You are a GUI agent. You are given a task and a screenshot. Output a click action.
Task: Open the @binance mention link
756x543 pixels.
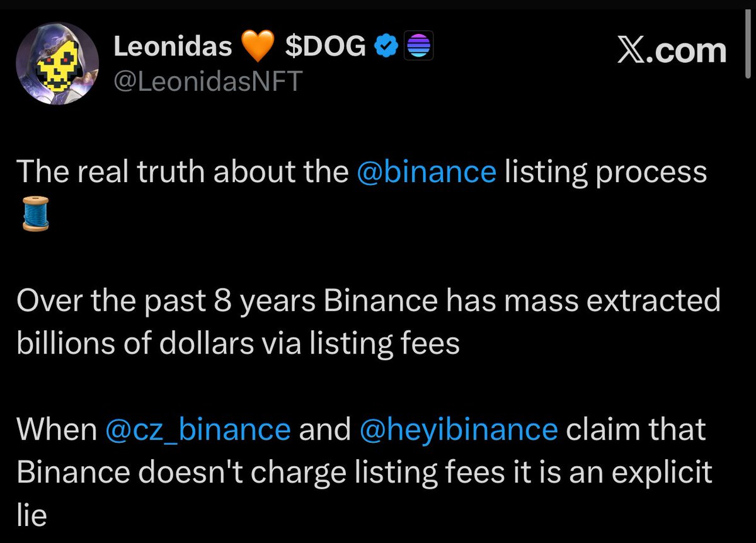click(426, 173)
